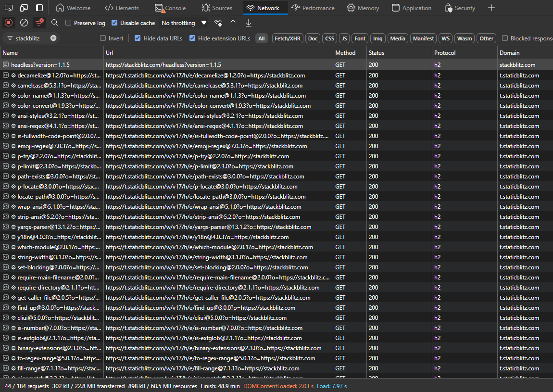Sort by Status column header

(x=399, y=52)
